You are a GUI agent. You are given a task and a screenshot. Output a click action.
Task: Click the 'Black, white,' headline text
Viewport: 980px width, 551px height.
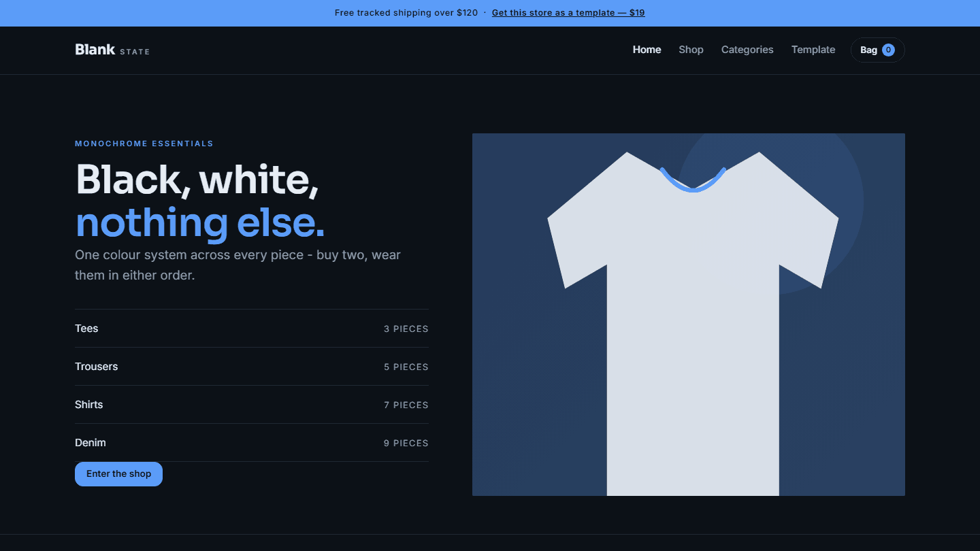(197, 180)
